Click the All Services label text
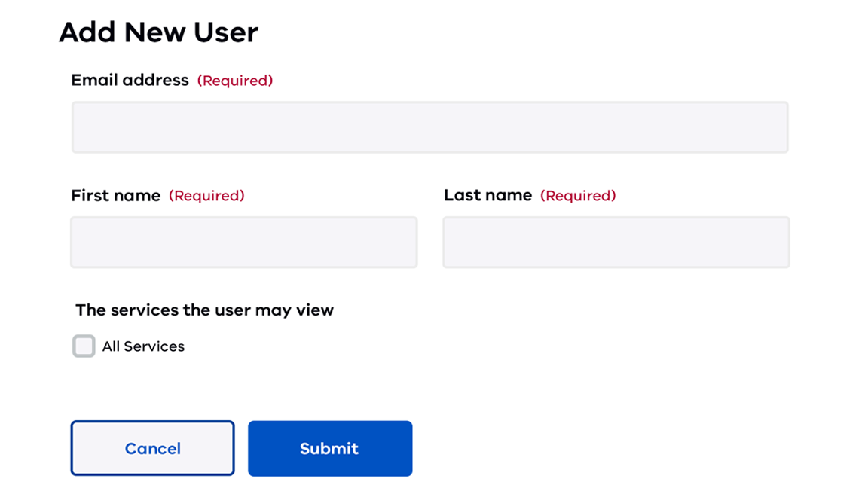The width and height of the screenshot is (868, 488). 144,346
